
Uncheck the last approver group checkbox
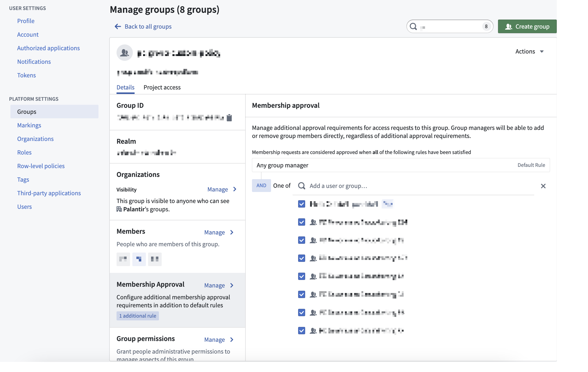pos(301,331)
